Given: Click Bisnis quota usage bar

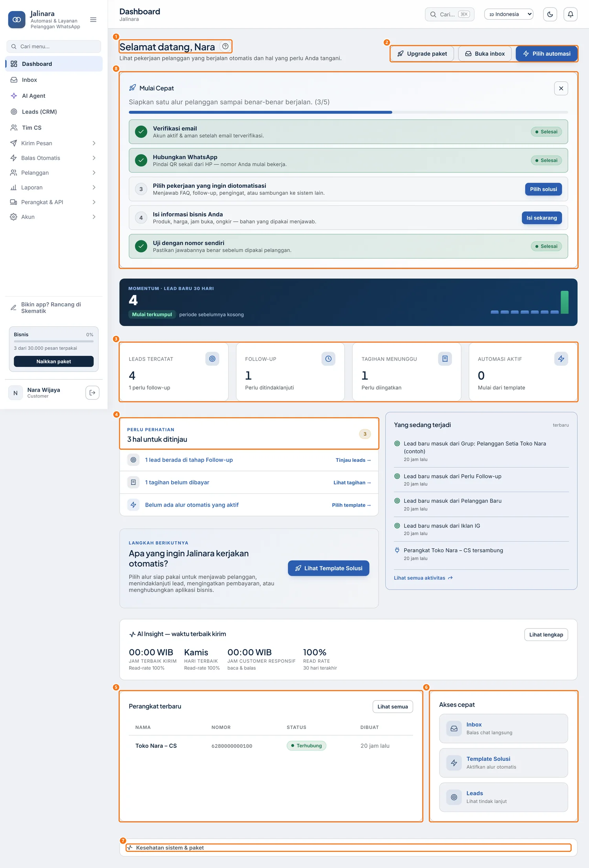Looking at the screenshot, I should [54, 342].
